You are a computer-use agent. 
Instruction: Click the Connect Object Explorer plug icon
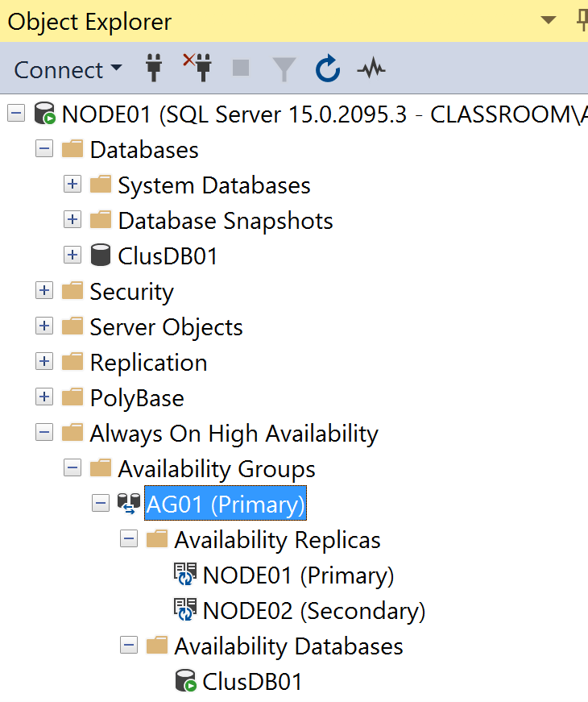[x=154, y=69]
